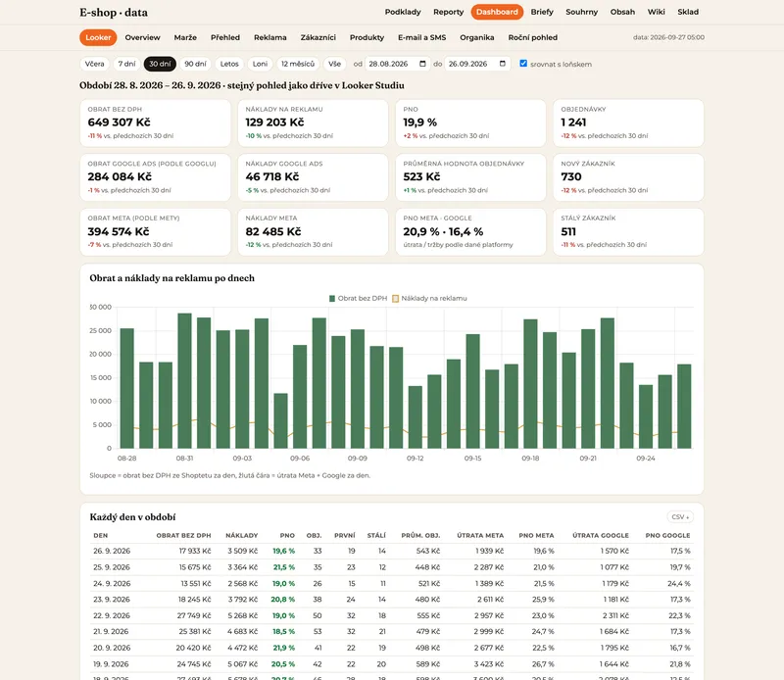Open calendar picker in the 'od' date field
Image resolution: width=784 pixels, height=680 pixels.
click(422, 64)
